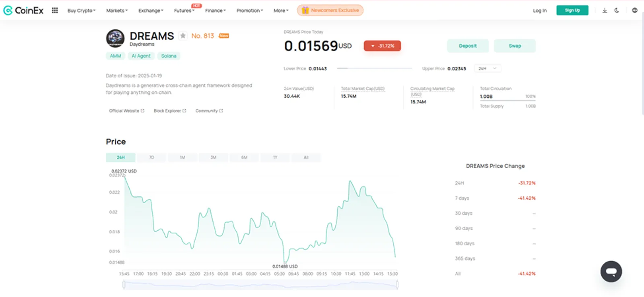Open Official Website external link
Viewport: 644px width, 297px height.
126,111
